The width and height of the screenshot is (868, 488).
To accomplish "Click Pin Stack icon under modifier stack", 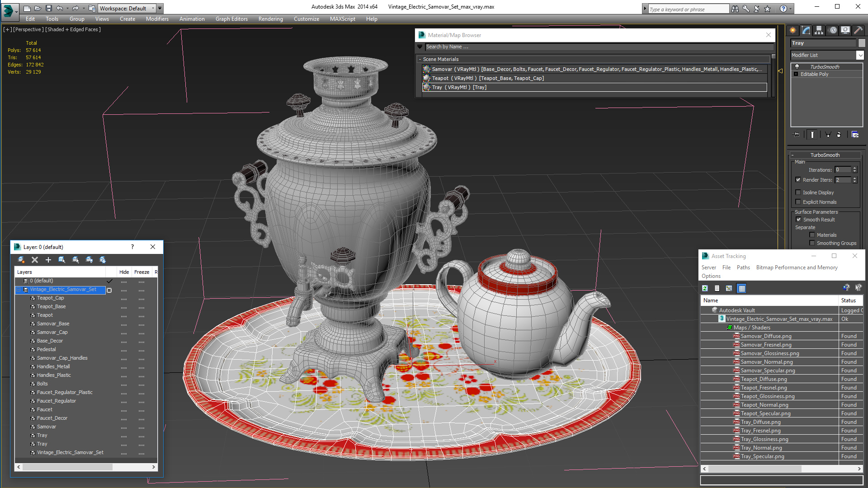I will point(797,135).
